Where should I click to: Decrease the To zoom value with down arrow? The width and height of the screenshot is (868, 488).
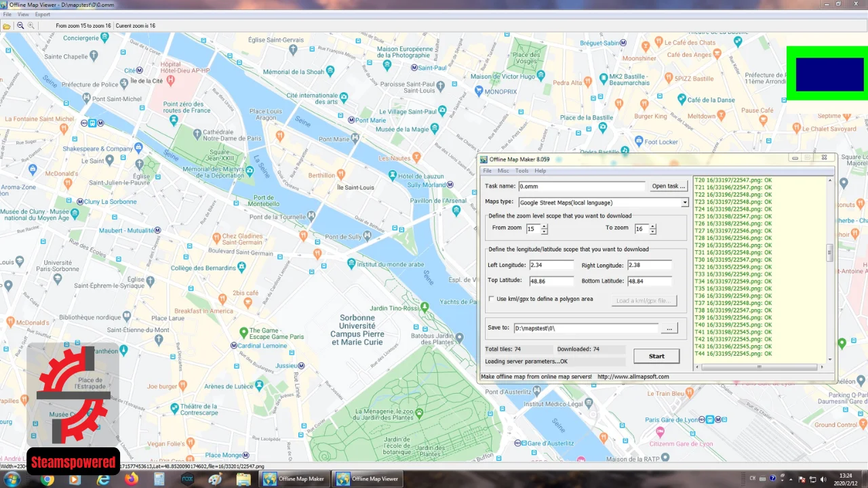tap(652, 232)
